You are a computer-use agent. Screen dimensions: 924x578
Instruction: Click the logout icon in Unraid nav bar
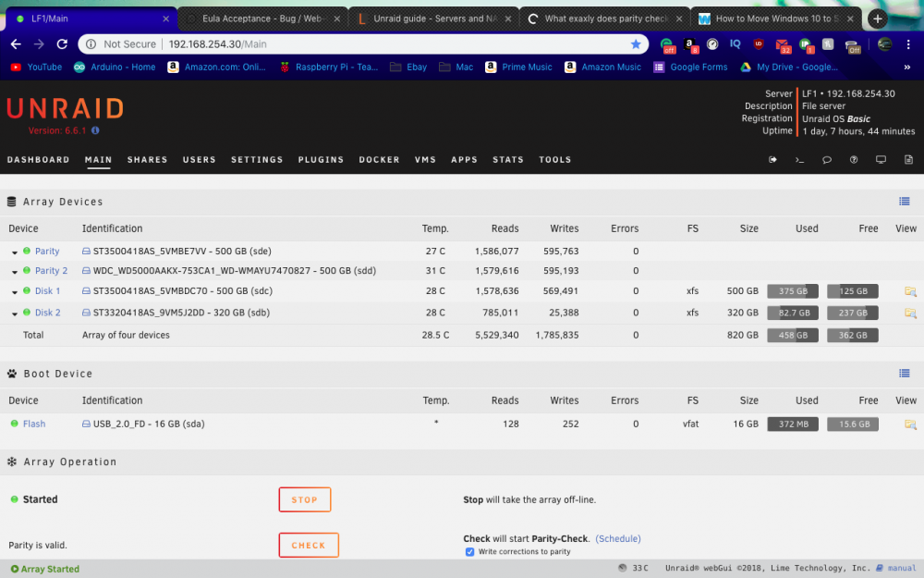click(772, 160)
